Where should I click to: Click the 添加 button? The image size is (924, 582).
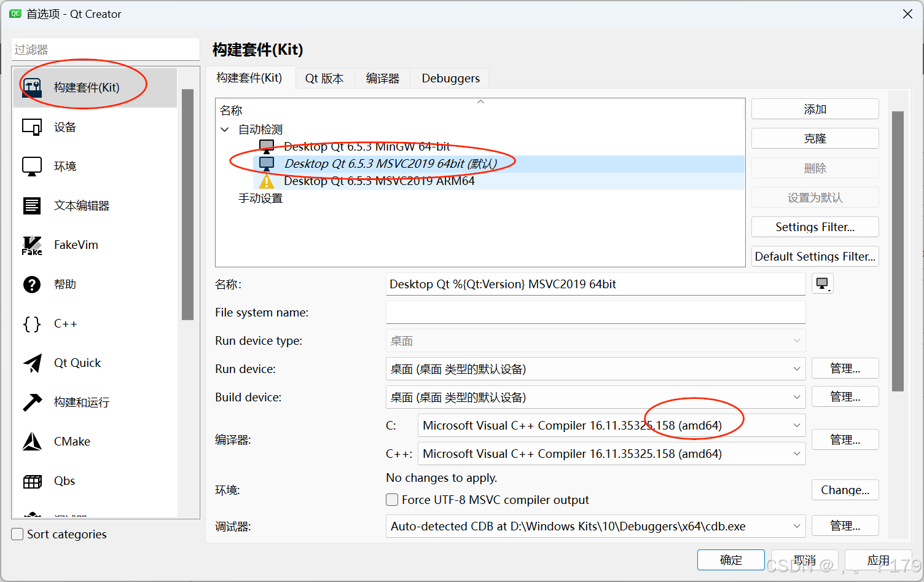(x=815, y=109)
